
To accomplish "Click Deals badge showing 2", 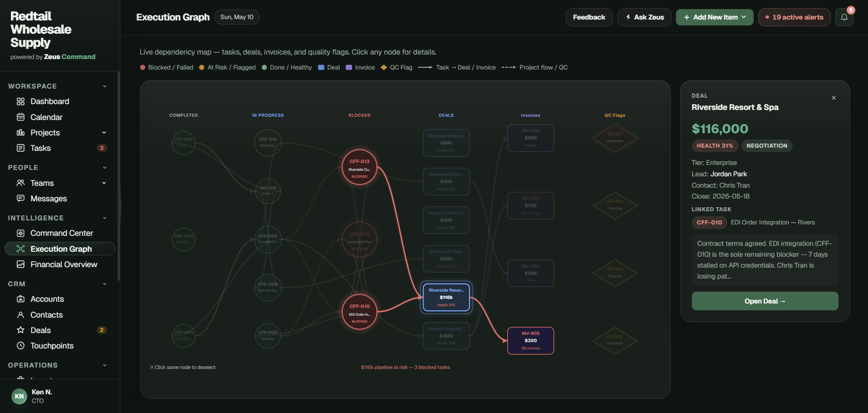I will tap(102, 330).
